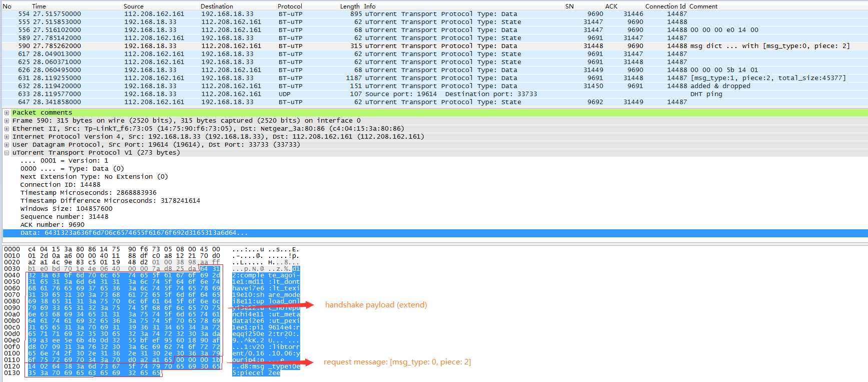Sort packets by the No column header

point(7,7)
